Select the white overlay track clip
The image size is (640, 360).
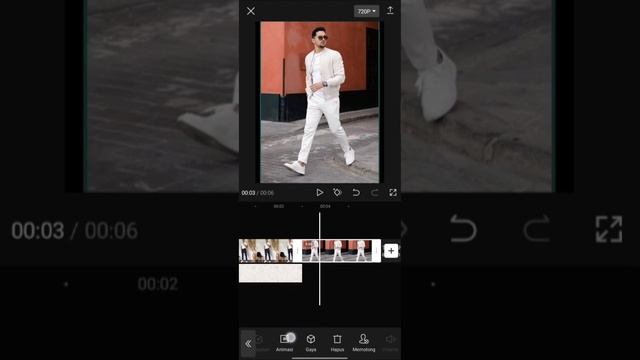270,273
